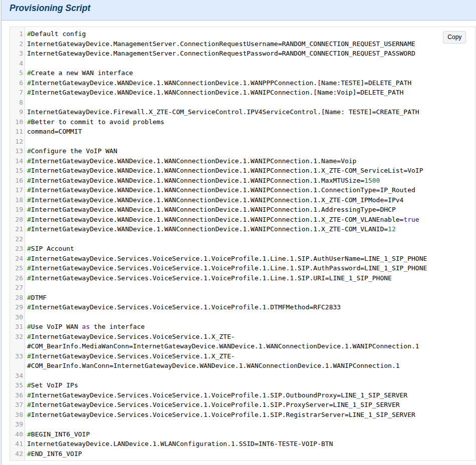Click the '#SIP Account' comment

(51, 249)
